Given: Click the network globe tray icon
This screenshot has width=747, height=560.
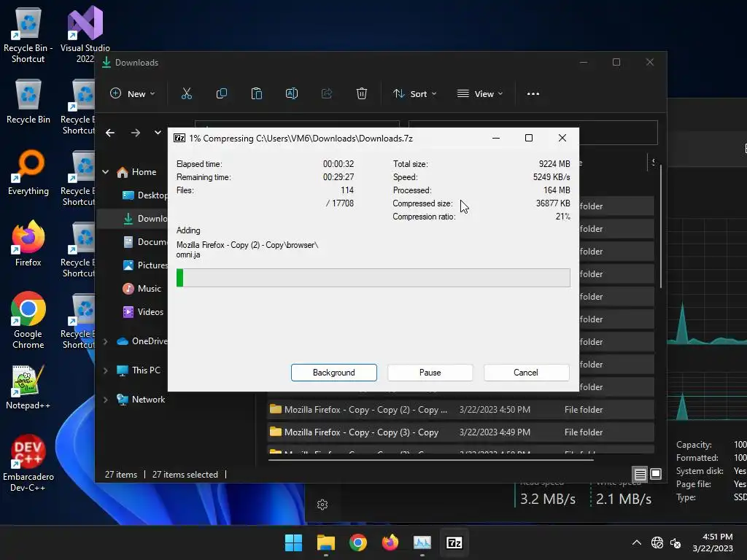Looking at the screenshot, I should click(657, 542).
